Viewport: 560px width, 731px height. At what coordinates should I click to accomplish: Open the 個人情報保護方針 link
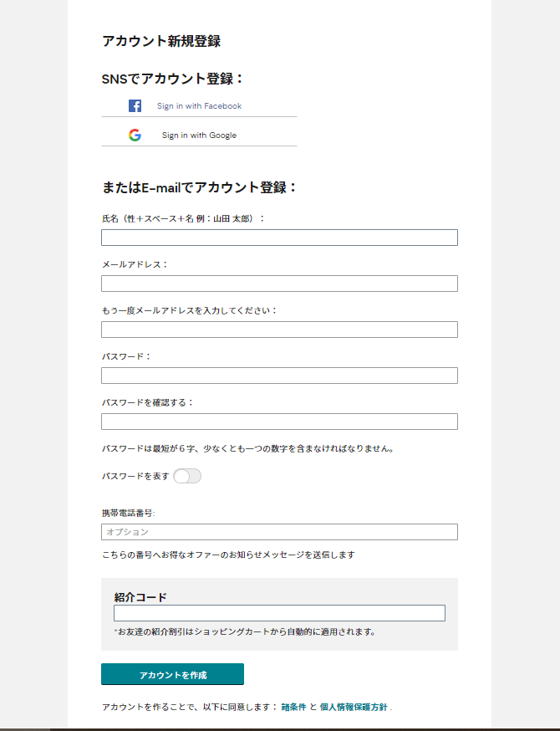pyautogui.click(x=354, y=708)
